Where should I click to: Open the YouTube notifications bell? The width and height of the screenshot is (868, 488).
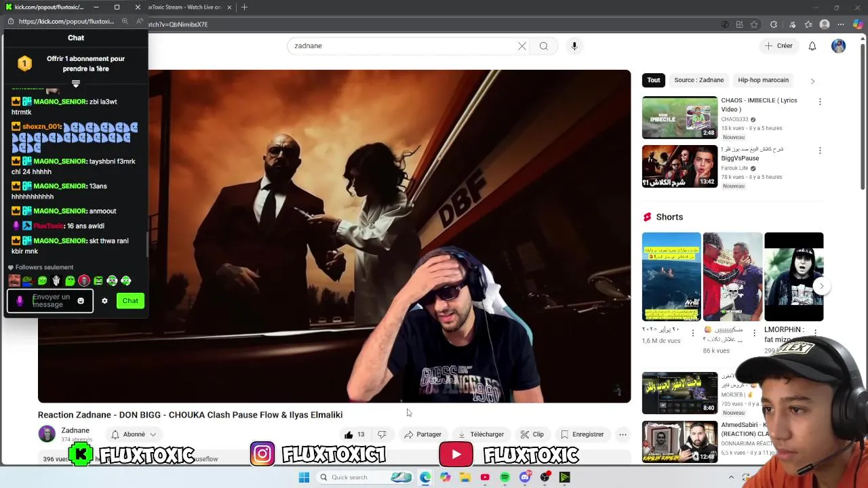click(x=812, y=46)
